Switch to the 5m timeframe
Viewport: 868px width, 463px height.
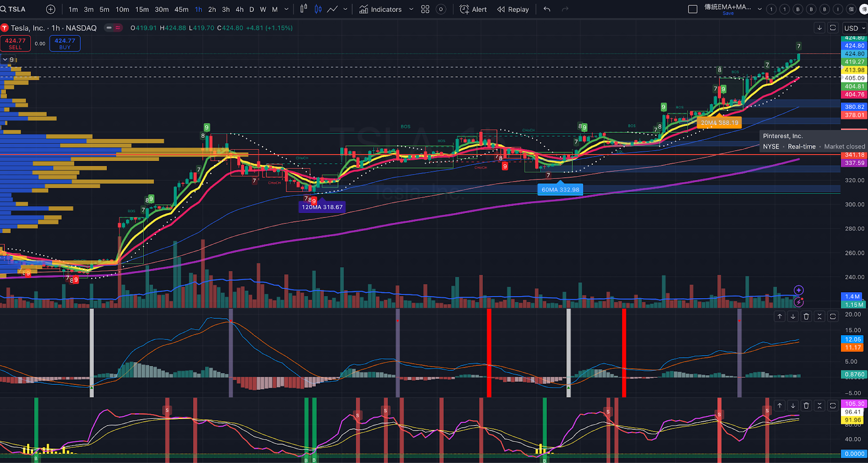104,9
